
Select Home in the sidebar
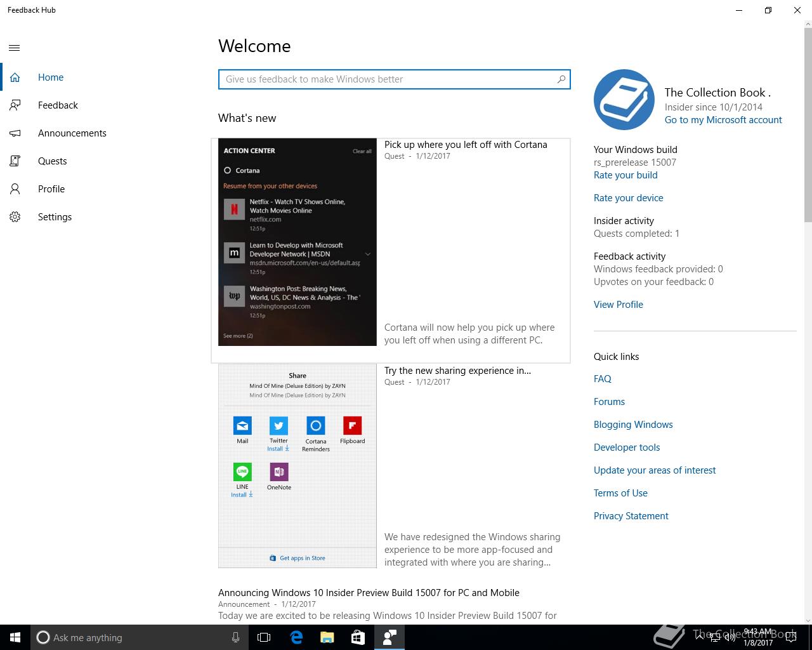click(x=51, y=77)
